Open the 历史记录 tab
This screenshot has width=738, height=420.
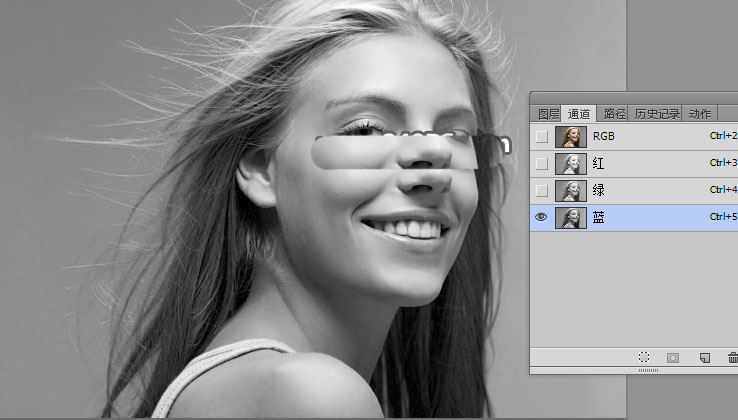pyautogui.click(x=657, y=114)
